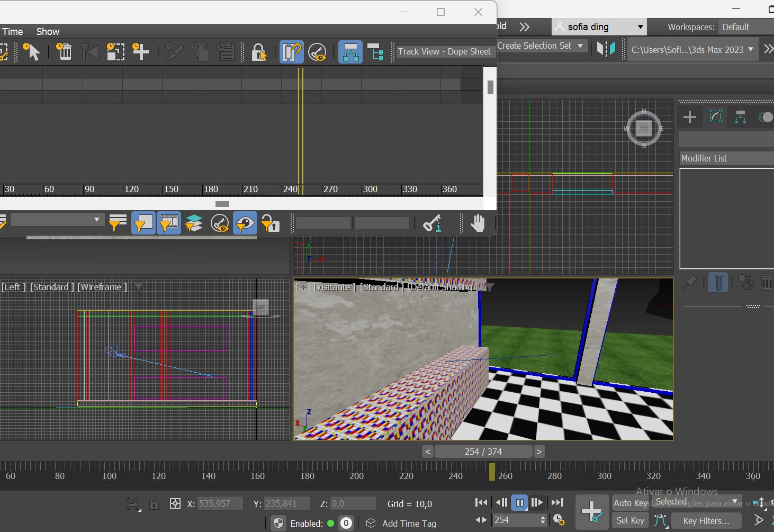The height and width of the screenshot is (532, 774).
Task: Click the Filter Active Layer stacked-layers icon
Action: 194,223
